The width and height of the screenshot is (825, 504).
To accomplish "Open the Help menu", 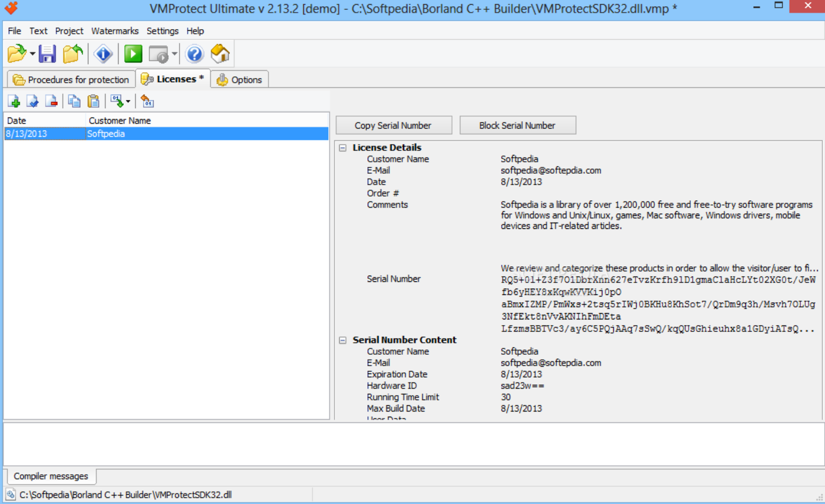I will coord(195,31).
